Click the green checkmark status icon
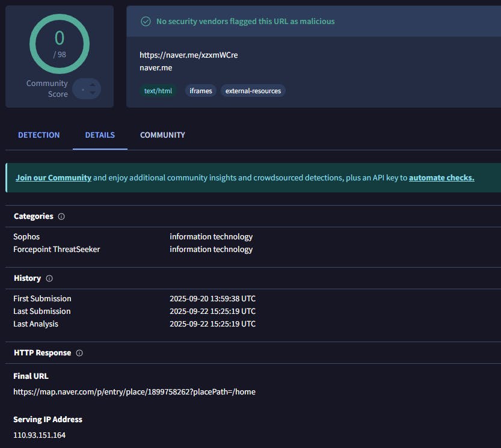Image resolution: width=501 pixels, height=448 pixels. coord(146,22)
